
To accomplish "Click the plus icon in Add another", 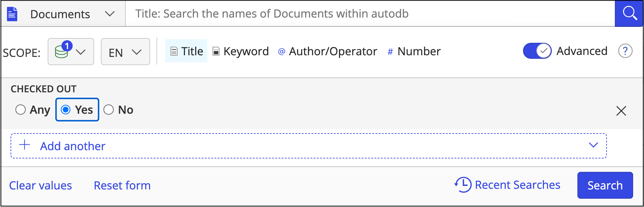I will (x=25, y=145).
